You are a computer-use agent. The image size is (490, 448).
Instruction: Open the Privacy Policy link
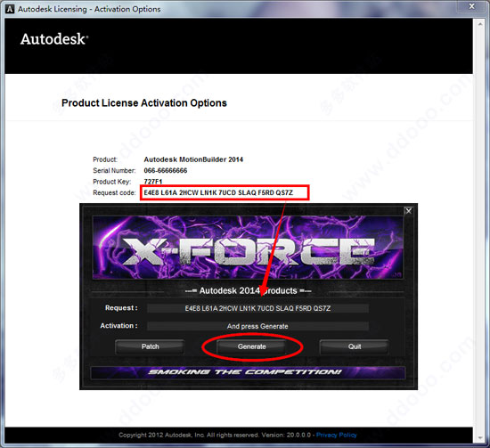[336, 435]
